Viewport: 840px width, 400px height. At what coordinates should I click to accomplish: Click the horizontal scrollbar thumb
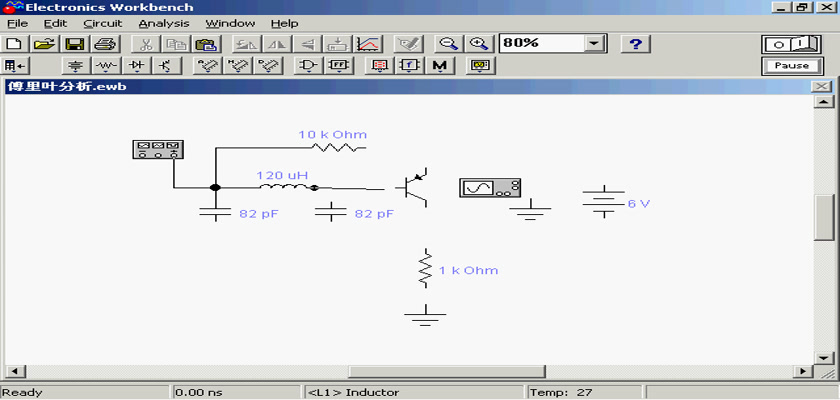click(446, 371)
